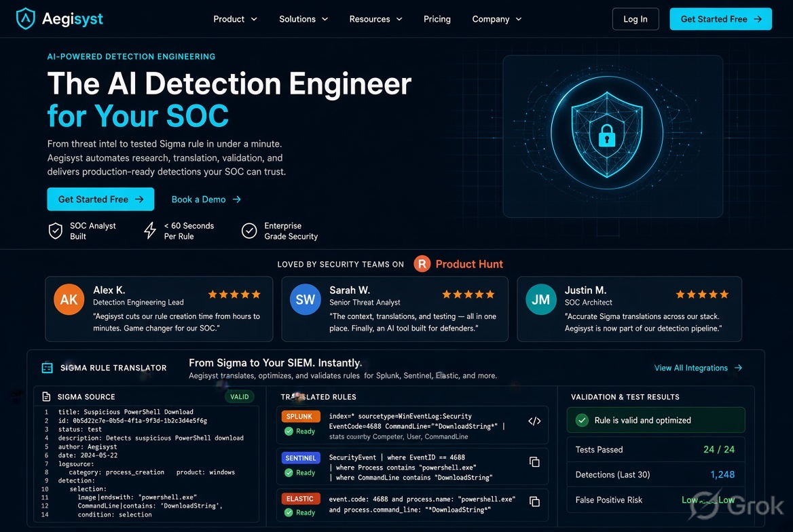Click the Detections value 1,248
Image resolution: width=793 pixels, height=532 pixels.
pyautogui.click(x=722, y=474)
